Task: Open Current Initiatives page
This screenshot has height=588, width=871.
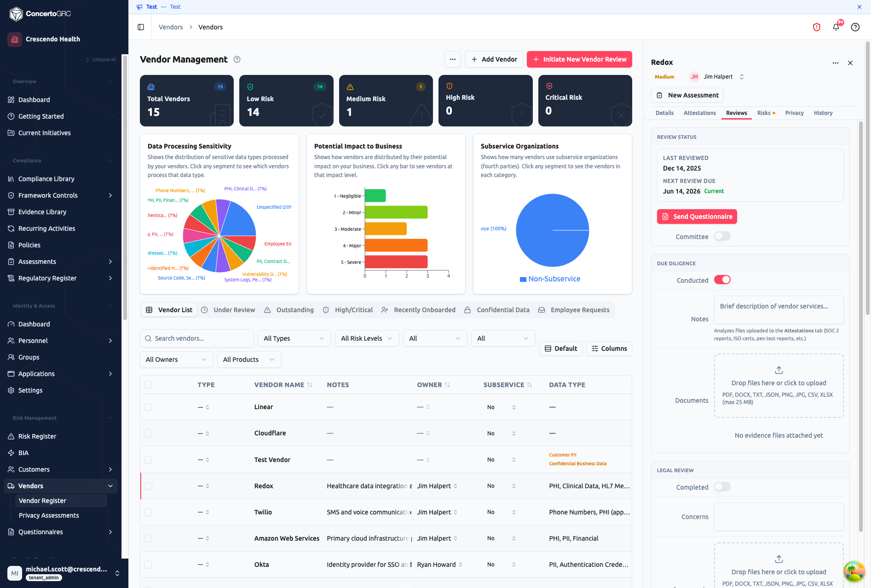Action: click(44, 133)
